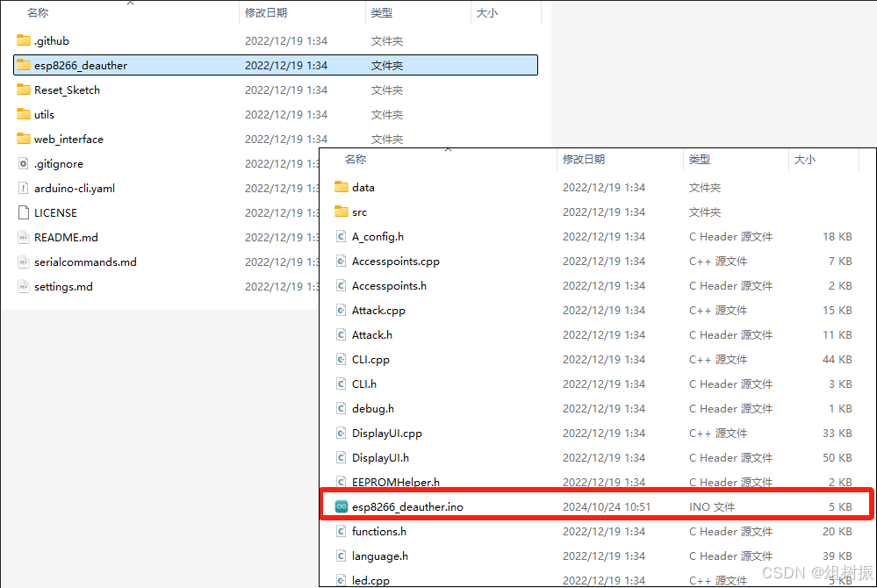Select the Accesspoints.h file icon
This screenshot has width=877, height=588.
pos(341,285)
